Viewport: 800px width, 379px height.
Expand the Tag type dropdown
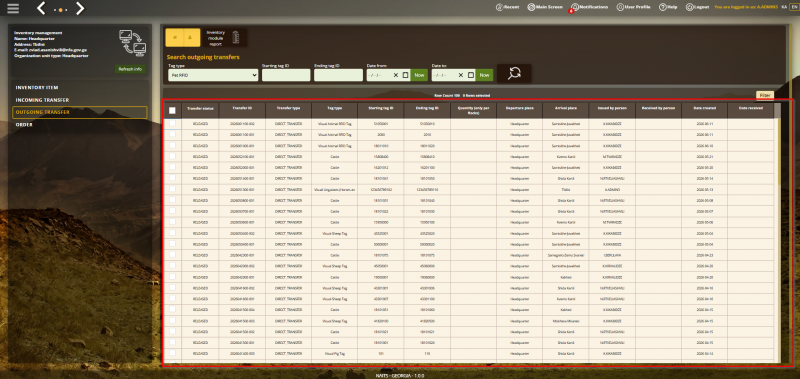[213, 75]
